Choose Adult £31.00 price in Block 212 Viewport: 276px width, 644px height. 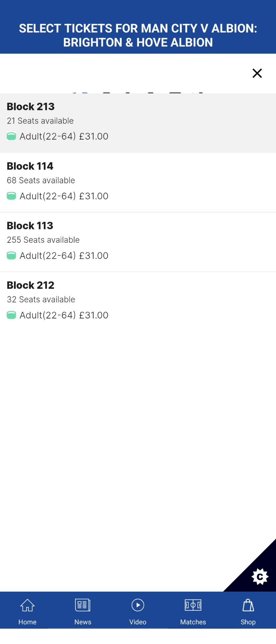pyautogui.click(x=64, y=315)
